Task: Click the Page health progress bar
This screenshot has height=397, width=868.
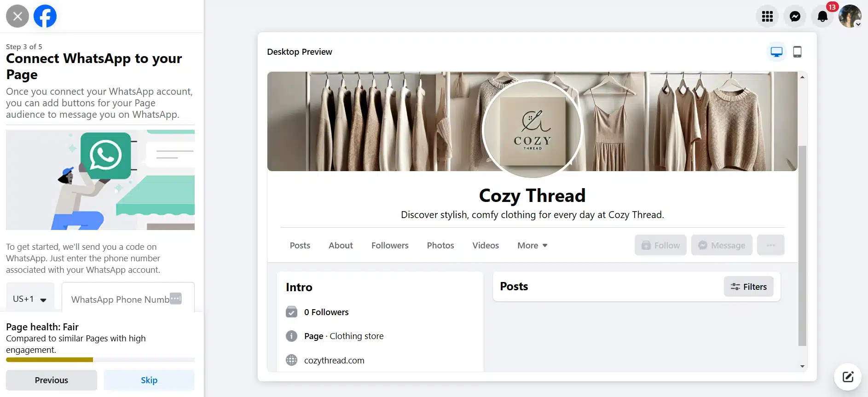Action: click(100, 360)
